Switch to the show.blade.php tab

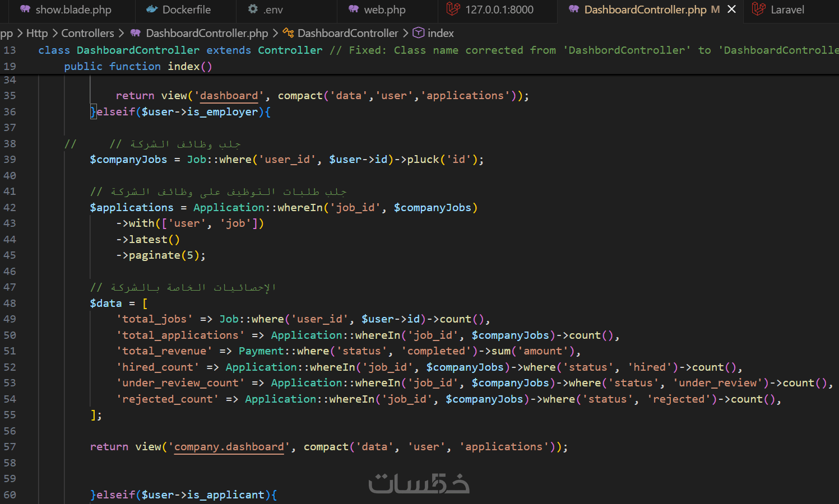(x=67, y=10)
